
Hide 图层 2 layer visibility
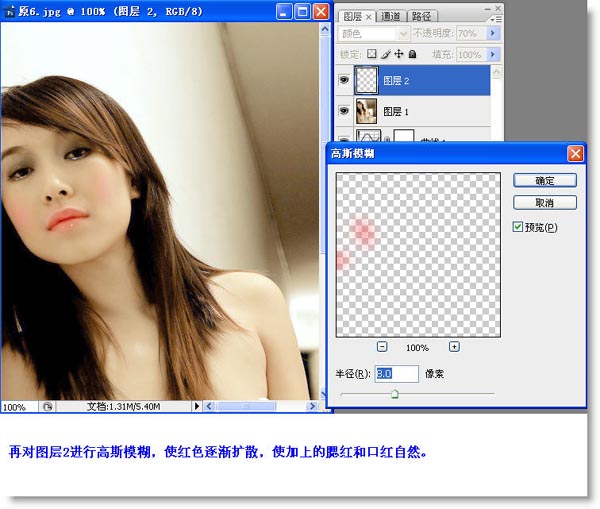tap(344, 80)
